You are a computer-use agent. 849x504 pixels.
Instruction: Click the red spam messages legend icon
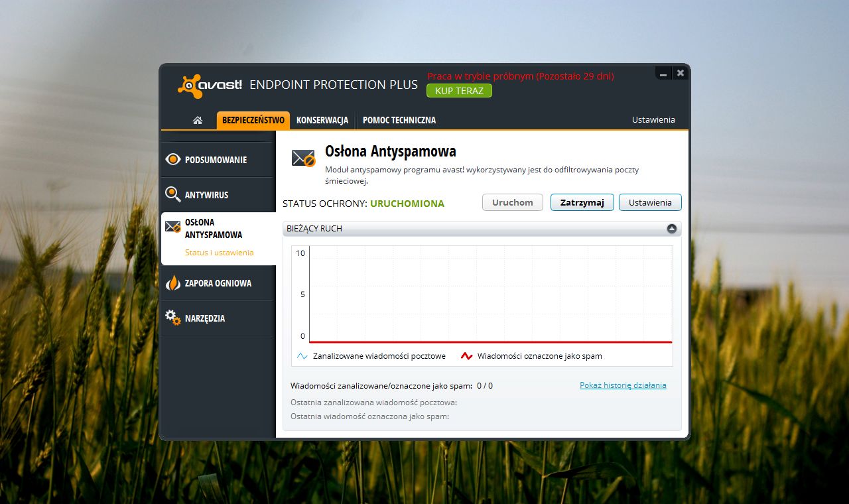tap(467, 356)
